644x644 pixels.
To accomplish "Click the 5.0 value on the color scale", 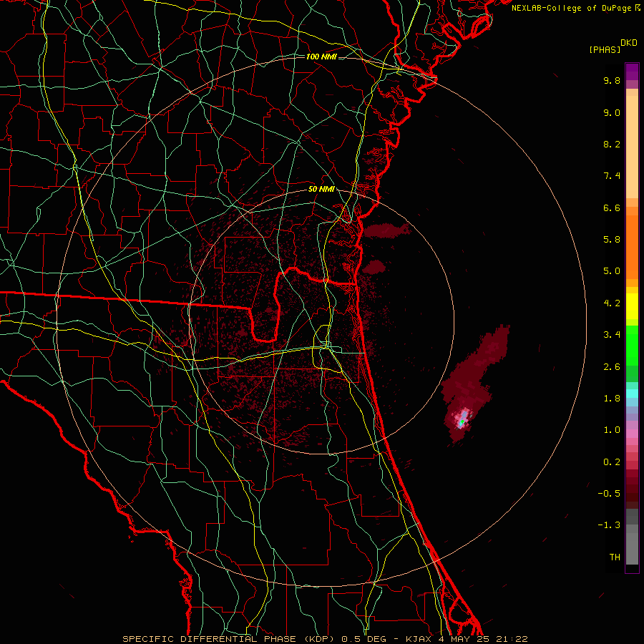I will tap(612, 271).
